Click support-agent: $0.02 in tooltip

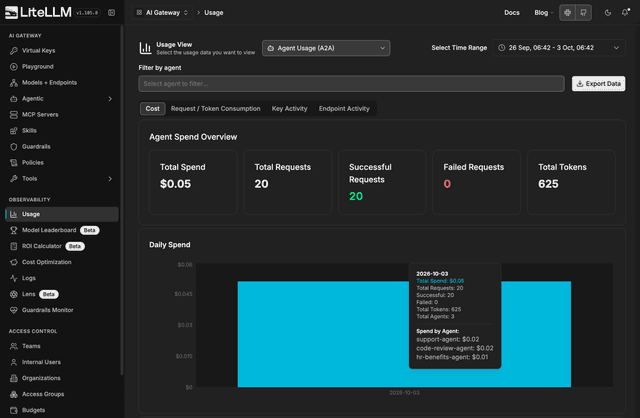[x=448, y=339]
